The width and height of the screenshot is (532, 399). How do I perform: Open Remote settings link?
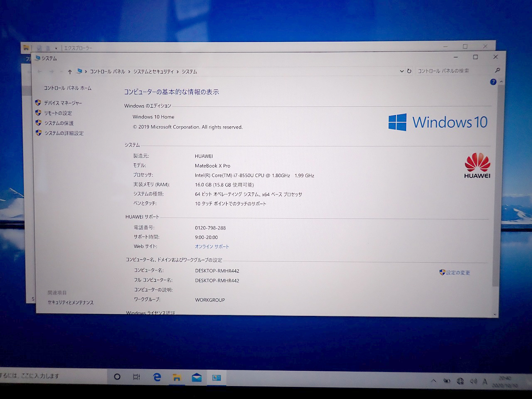point(58,113)
